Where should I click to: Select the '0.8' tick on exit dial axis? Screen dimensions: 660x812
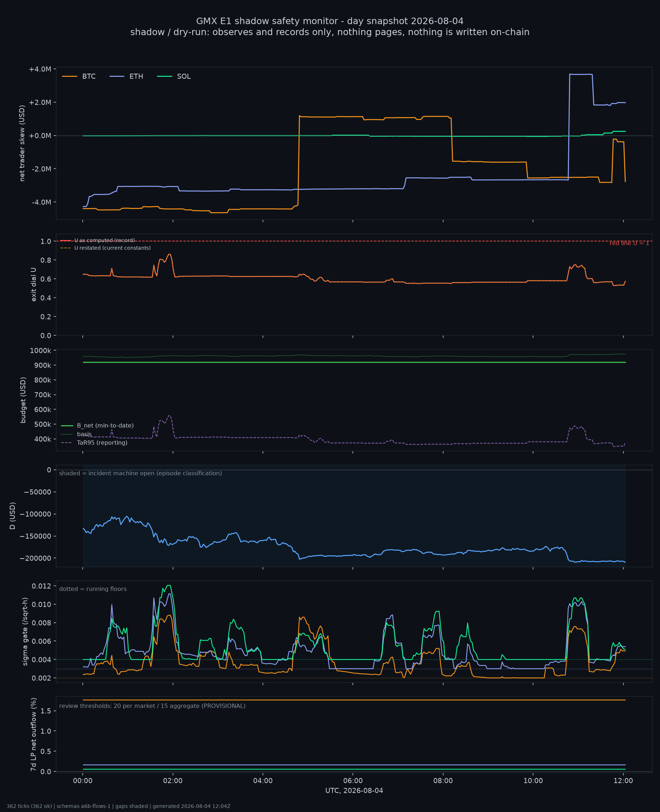46,260
